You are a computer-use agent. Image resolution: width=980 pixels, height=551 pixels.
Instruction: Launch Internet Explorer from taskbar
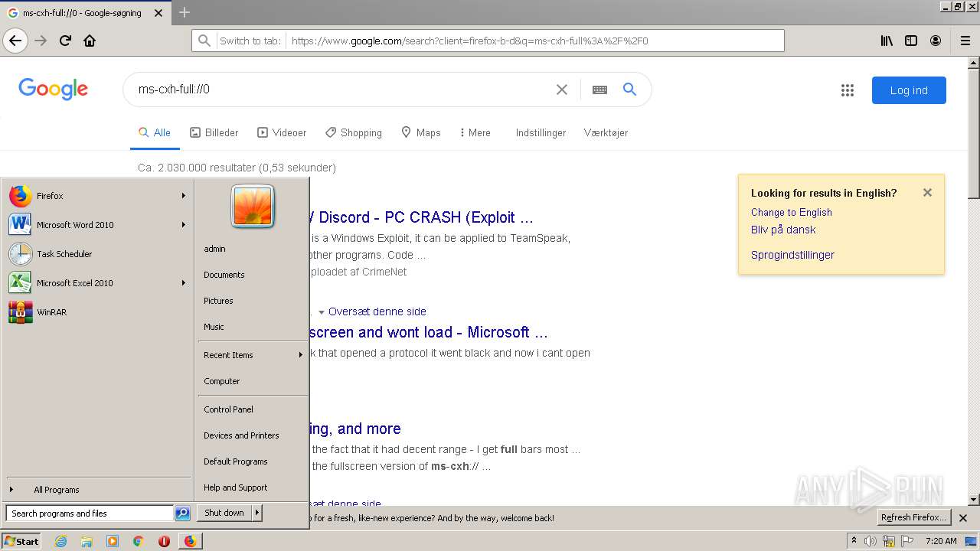[x=60, y=541]
